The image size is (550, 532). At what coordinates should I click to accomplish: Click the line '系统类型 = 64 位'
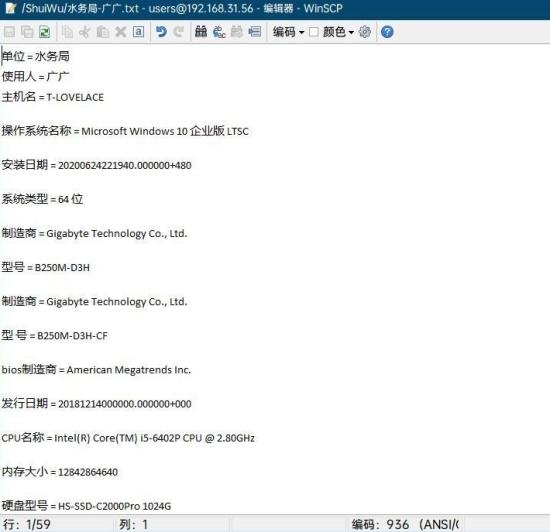(42, 199)
